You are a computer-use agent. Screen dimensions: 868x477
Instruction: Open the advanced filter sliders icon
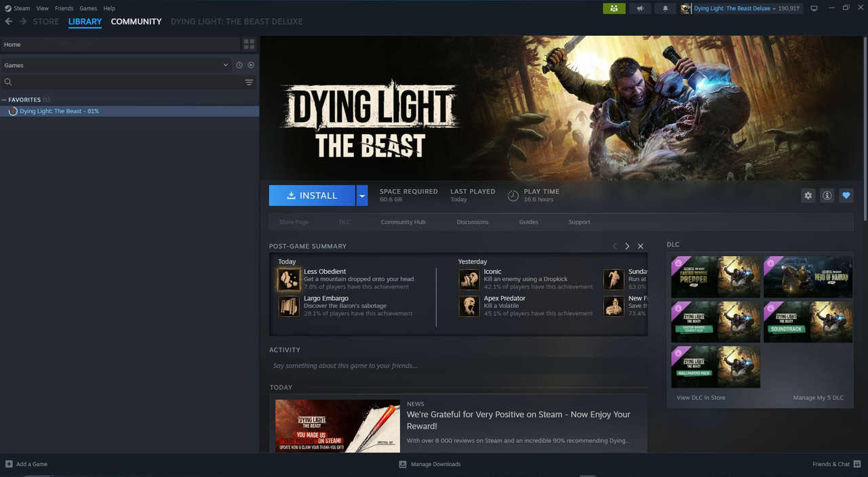tap(249, 82)
